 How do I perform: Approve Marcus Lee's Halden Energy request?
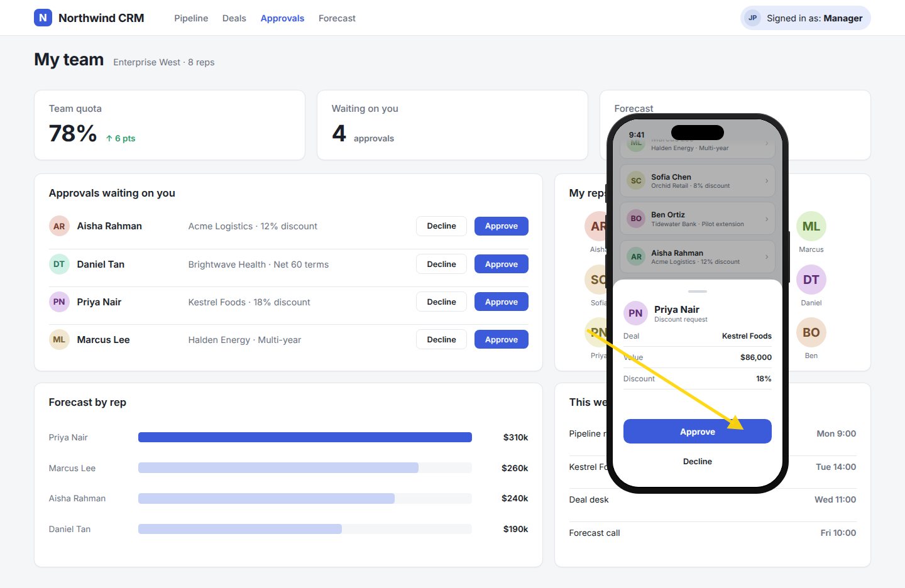(x=502, y=340)
